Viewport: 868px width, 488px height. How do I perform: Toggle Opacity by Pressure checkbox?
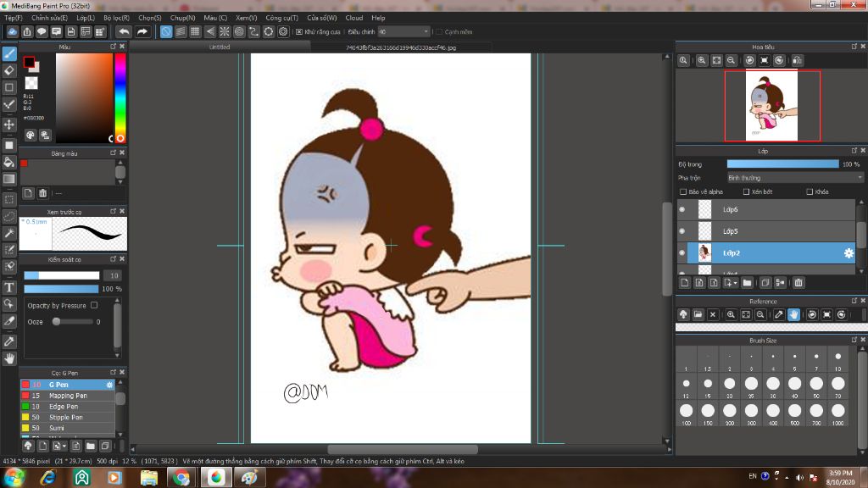[x=94, y=305]
